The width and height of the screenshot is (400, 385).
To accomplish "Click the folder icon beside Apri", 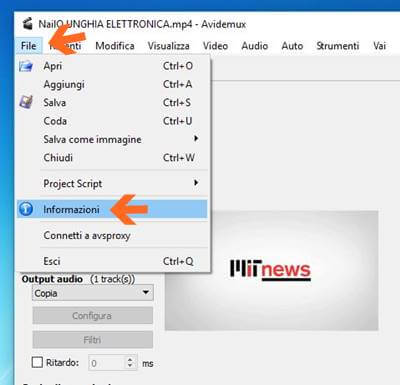I will [x=26, y=66].
